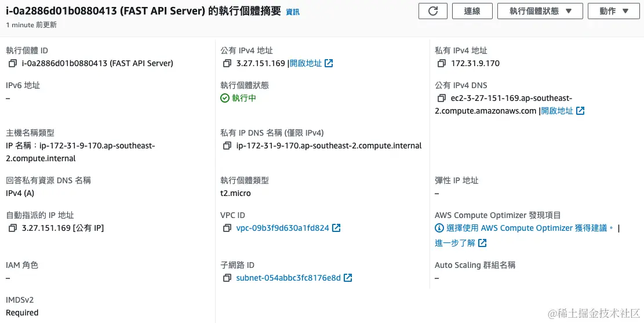The height and width of the screenshot is (323, 644).
Task: Copy the private IP DNS name
Action: pyautogui.click(x=227, y=146)
